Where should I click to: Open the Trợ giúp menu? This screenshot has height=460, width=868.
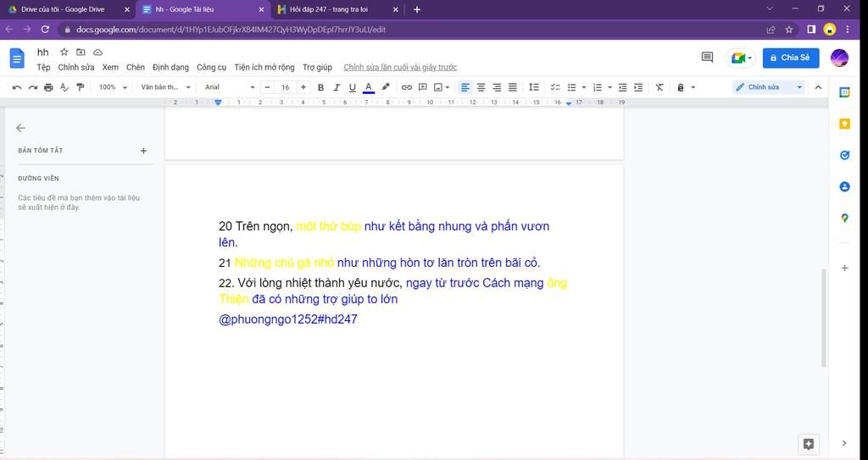click(317, 67)
